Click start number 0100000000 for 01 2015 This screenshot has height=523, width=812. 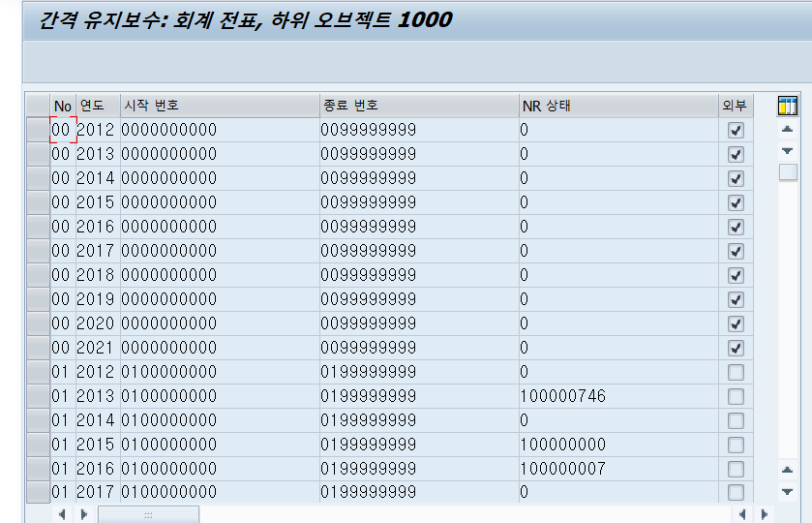tap(220, 445)
